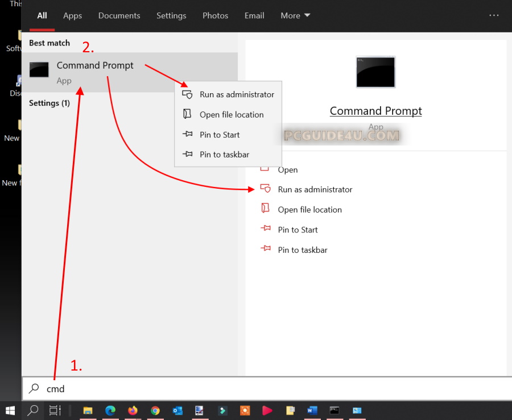Click Run as administrator in context menu

click(x=236, y=94)
